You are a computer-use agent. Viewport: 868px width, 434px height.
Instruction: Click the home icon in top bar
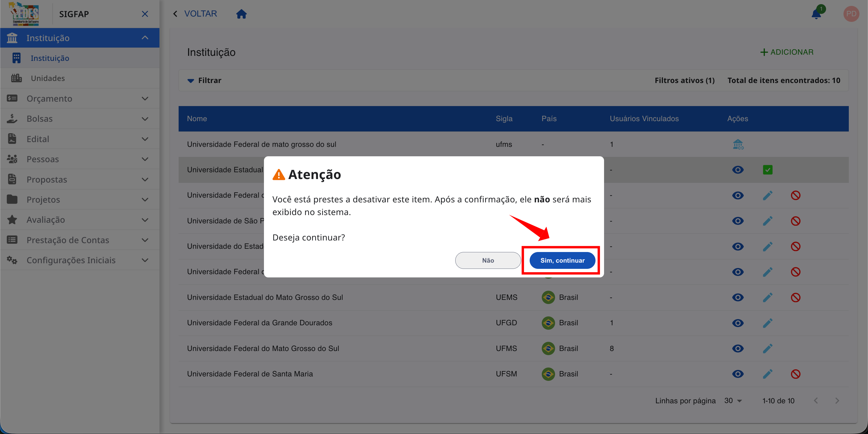241,14
